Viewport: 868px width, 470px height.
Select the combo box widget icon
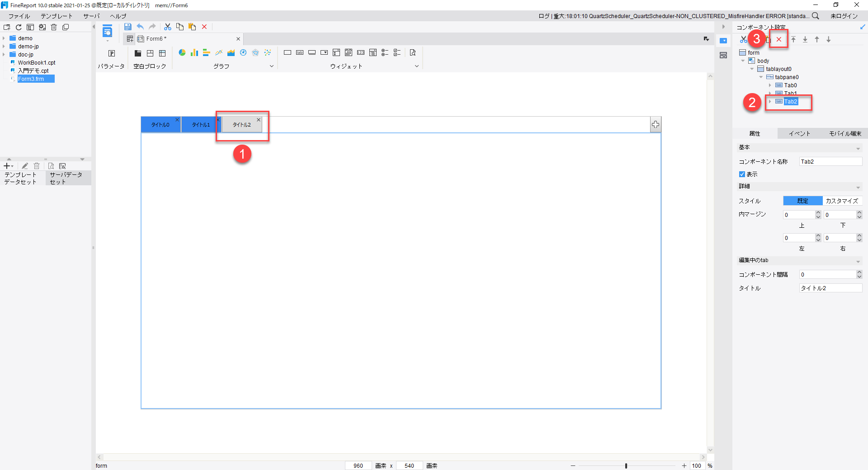coord(324,52)
